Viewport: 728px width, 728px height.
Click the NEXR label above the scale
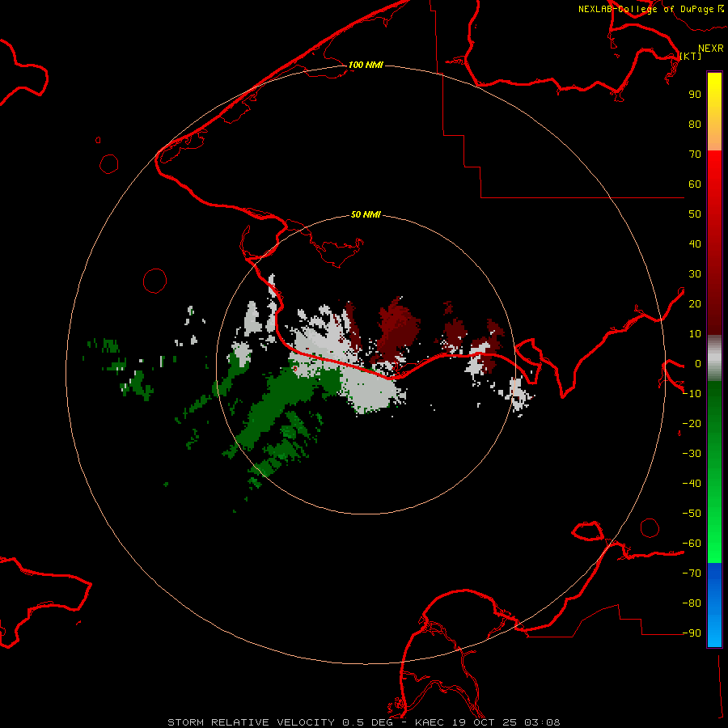pos(710,49)
